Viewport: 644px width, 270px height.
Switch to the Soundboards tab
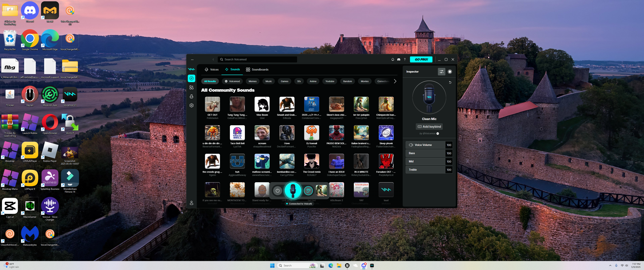(257, 70)
